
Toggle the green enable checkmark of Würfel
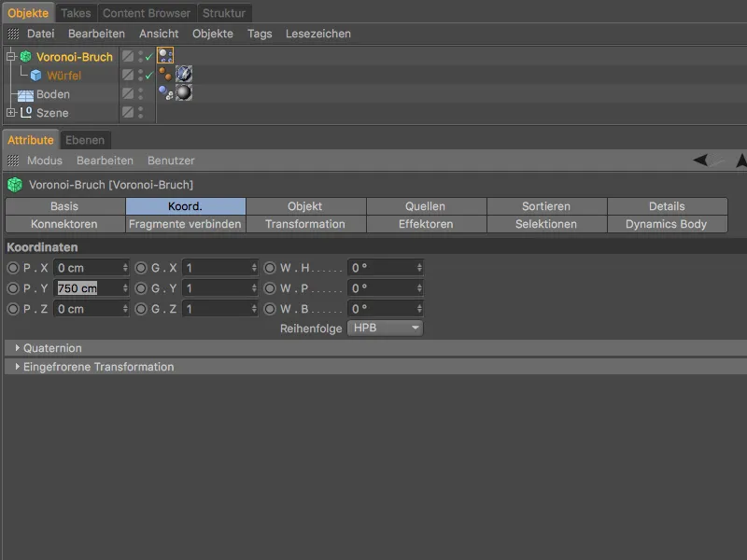pos(149,76)
